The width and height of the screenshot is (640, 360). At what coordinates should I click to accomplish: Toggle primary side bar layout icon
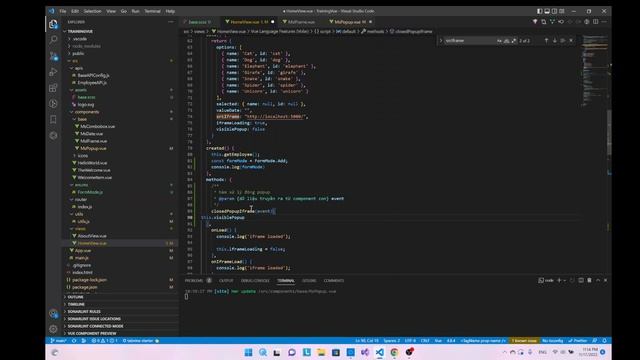[540, 11]
